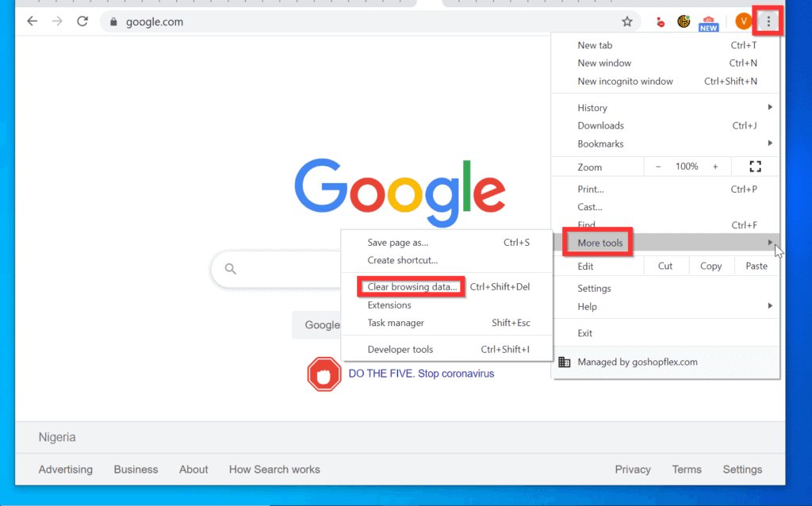Click the red stop hand icon
The image size is (812, 506).
(x=324, y=374)
